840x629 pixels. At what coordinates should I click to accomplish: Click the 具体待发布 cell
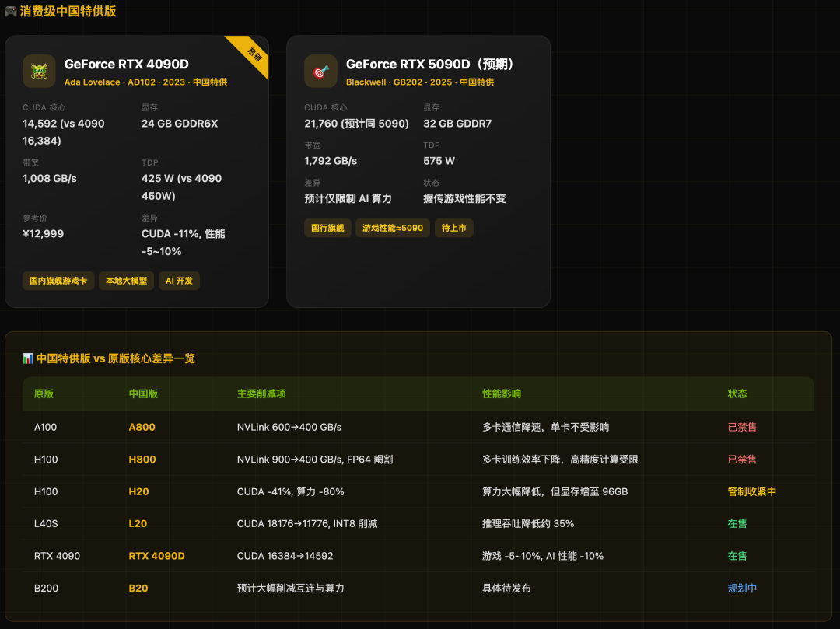pos(506,588)
